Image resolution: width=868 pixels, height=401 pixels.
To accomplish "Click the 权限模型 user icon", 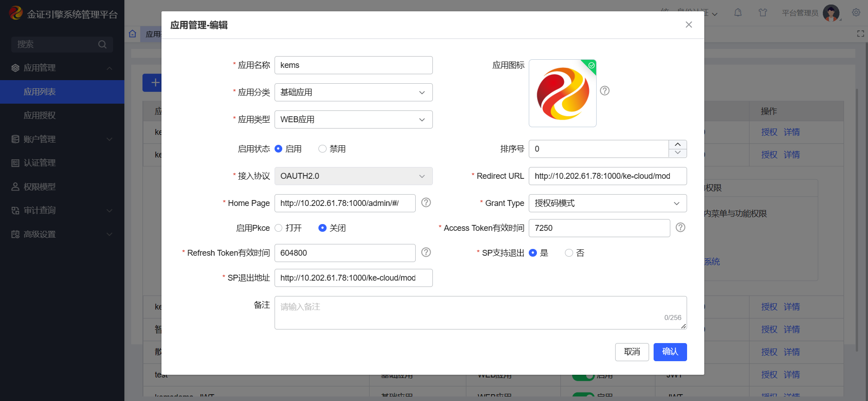I will (15, 186).
